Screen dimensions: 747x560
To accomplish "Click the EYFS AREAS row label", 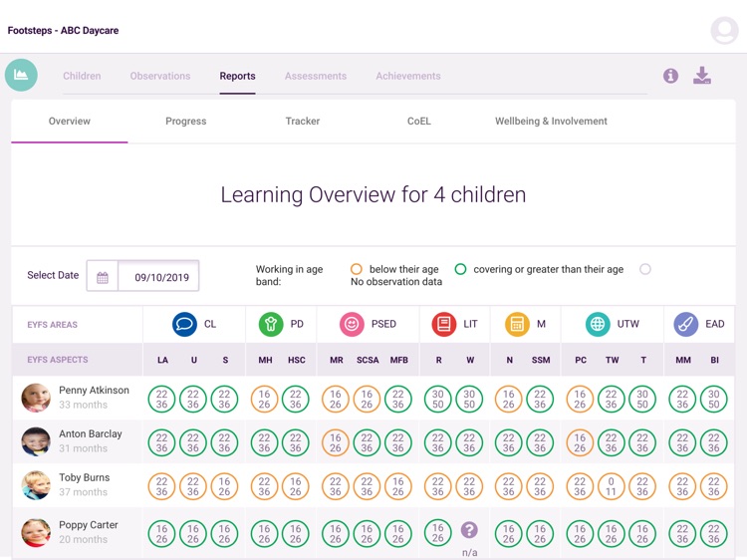I will pos(53,325).
